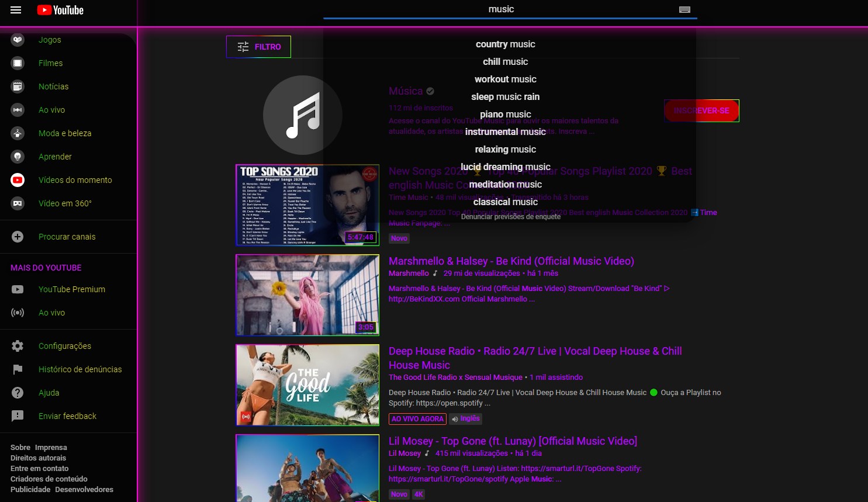Image resolution: width=868 pixels, height=502 pixels.
Task: Click the Configurações gear icon
Action: pyautogui.click(x=18, y=346)
